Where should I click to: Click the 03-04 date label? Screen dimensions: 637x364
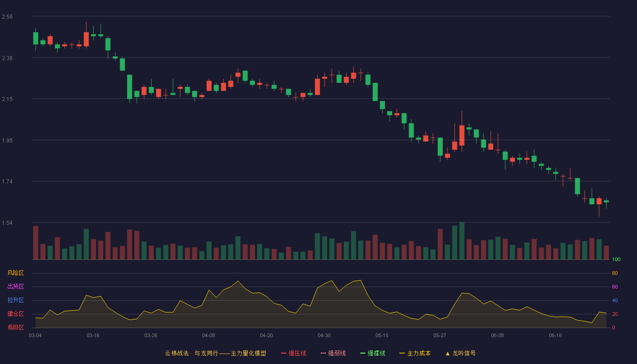[35, 335]
